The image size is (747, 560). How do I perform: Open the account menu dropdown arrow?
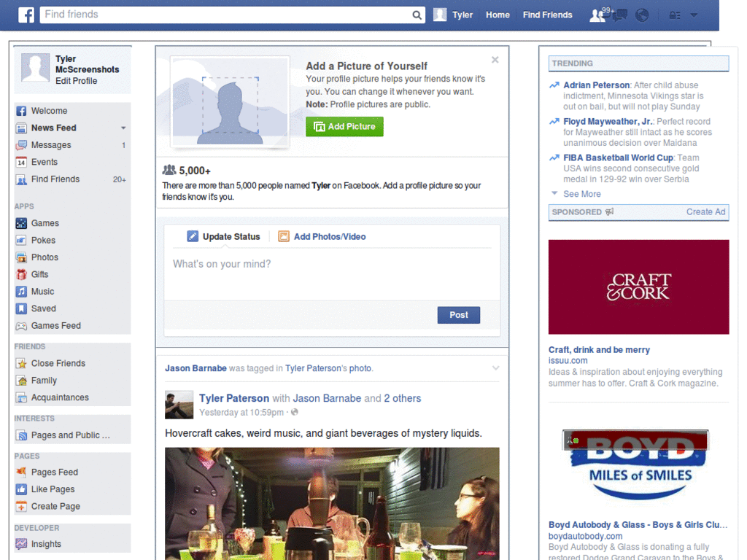pos(694,15)
